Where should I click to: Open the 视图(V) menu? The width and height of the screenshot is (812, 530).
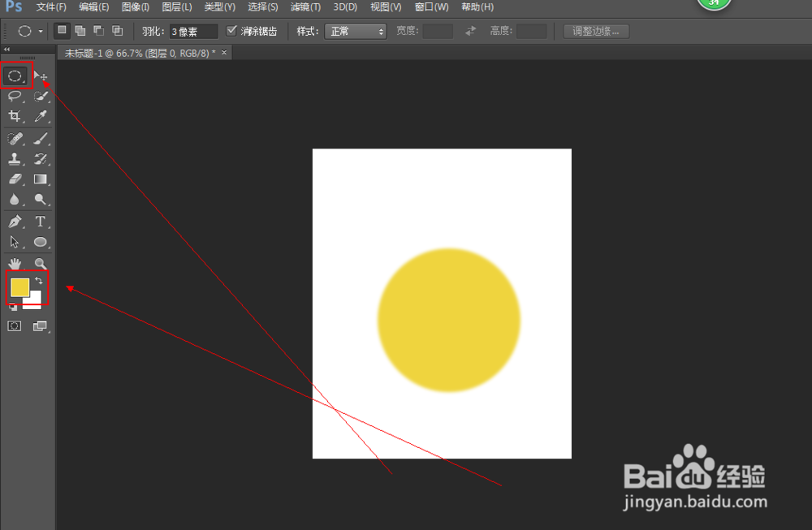point(386,7)
